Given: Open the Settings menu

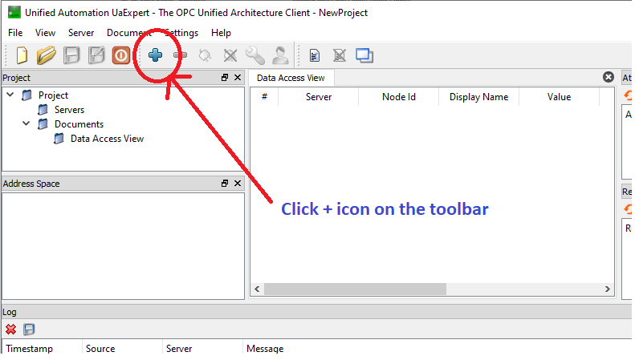Looking at the screenshot, I should 181,33.
